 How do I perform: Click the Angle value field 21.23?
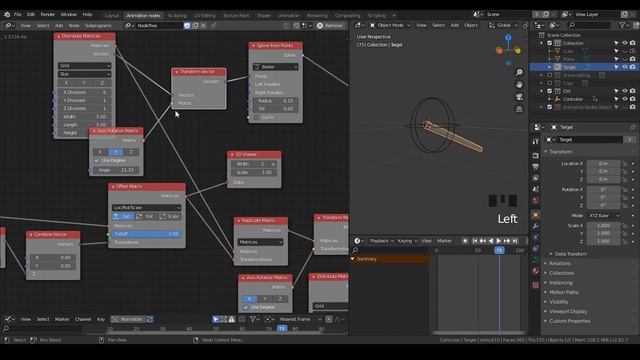(x=116, y=170)
